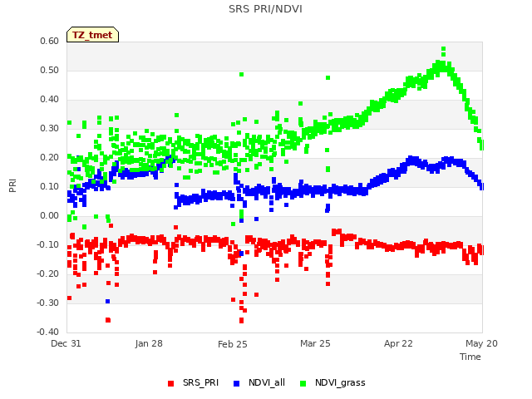Viewport: 532px width, 399px height.
Task: Click the Dec 31 x-axis tick label
Action: pyautogui.click(x=66, y=343)
